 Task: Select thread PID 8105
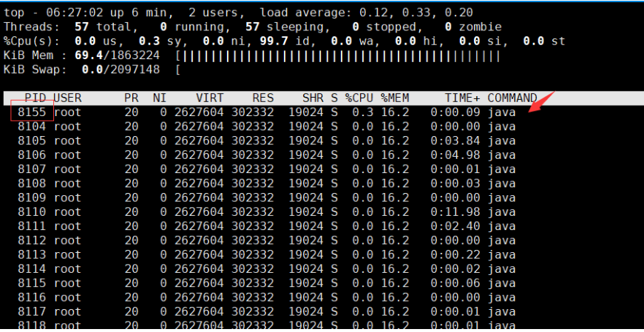pyautogui.click(x=32, y=140)
